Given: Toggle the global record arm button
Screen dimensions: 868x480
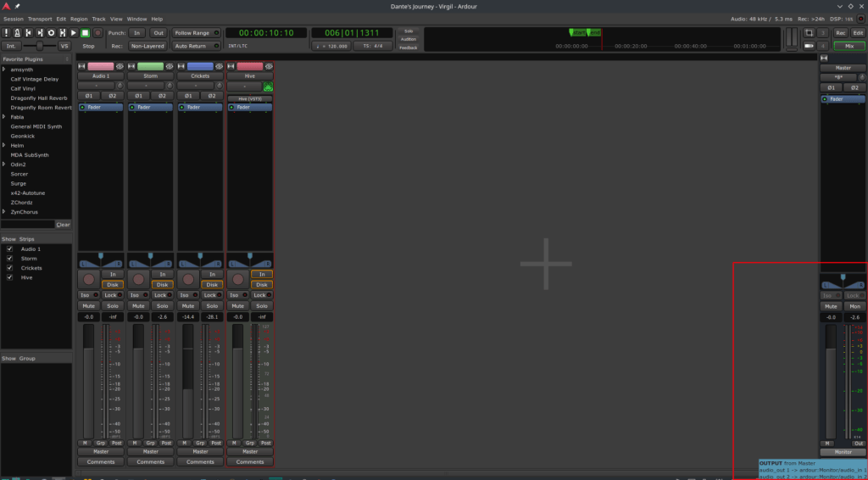Looking at the screenshot, I should pos(97,32).
